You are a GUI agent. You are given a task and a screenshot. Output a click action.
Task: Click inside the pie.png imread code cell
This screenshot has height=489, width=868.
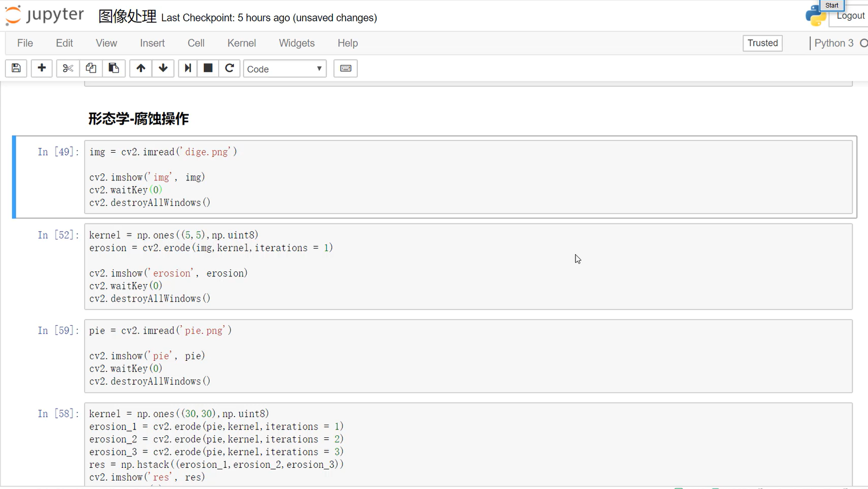[468, 356]
